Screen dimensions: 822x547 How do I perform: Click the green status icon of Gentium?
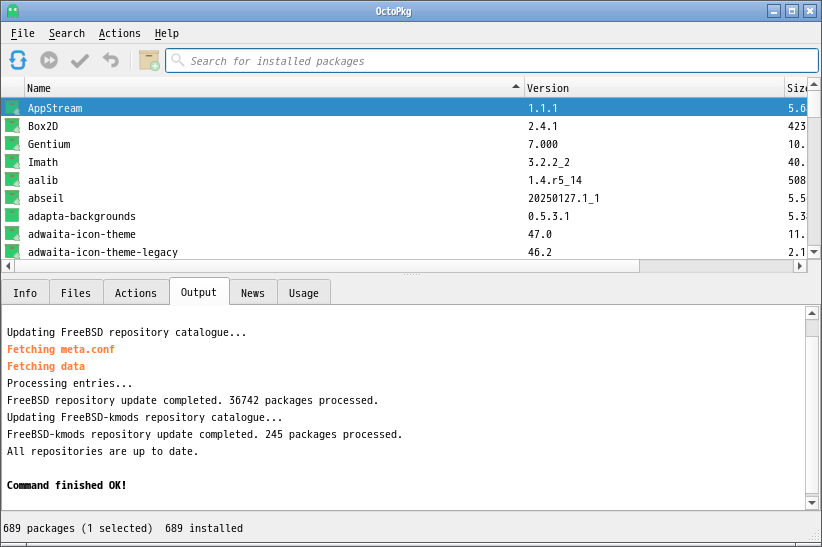[13, 144]
